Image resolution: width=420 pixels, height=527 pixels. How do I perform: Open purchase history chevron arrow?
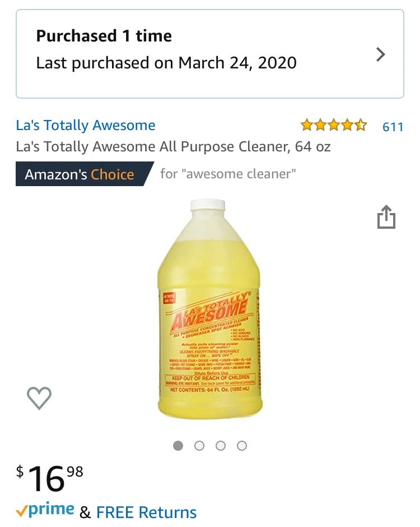(380, 54)
